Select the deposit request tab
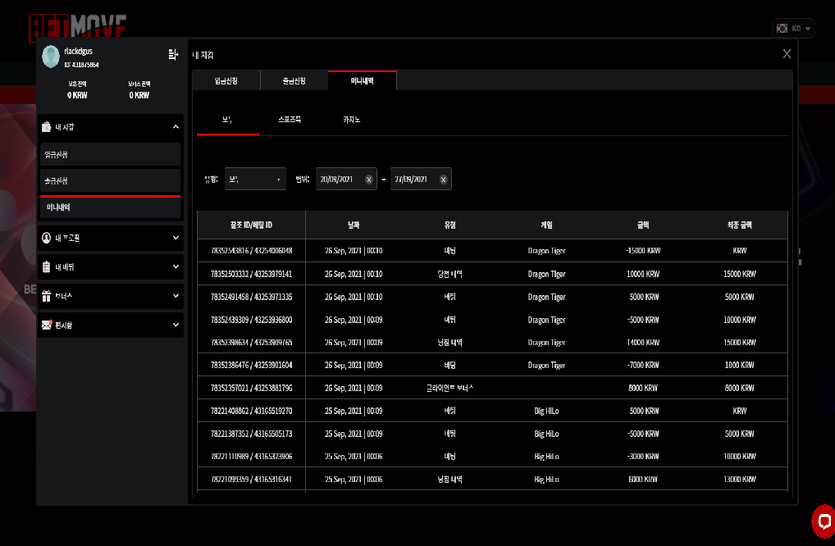The height and width of the screenshot is (546, 835). [x=226, y=81]
